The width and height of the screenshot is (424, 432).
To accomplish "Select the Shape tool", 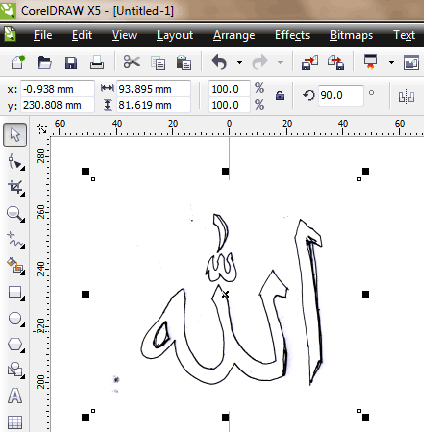I will (x=16, y=162).
